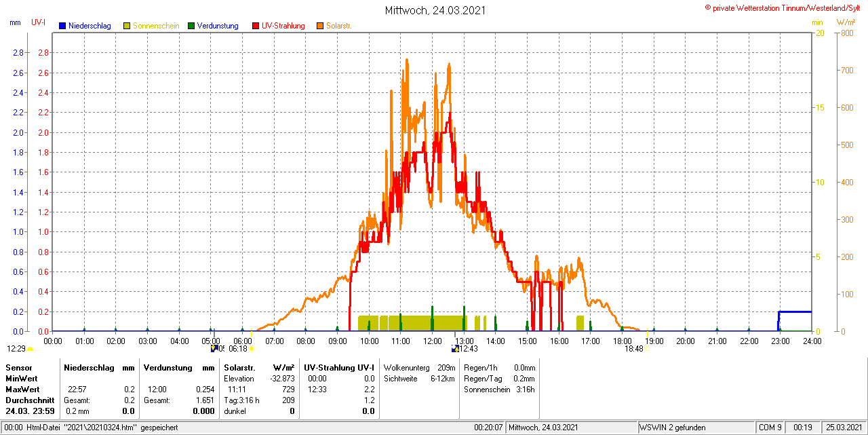Click the 'Regen/1h 0.0mm' entry
The width and height of the screenshot is (868, 435).
(x=500, y=367)
